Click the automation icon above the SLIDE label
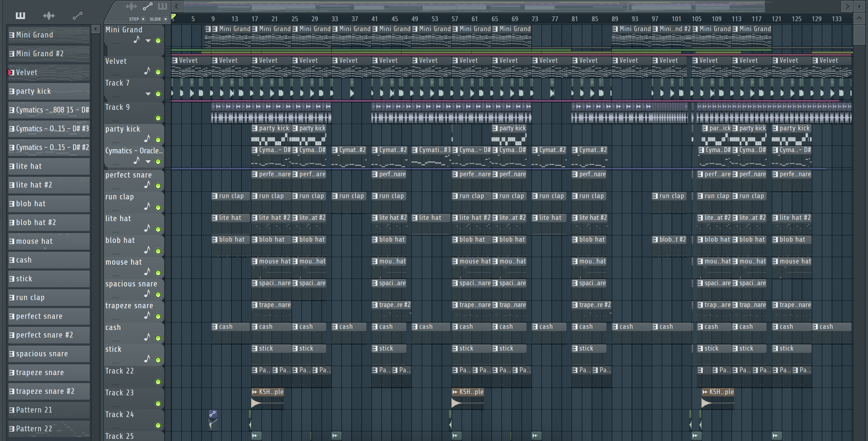The width and height of the screenshot is (868, 441). click(x=148, y=6)
